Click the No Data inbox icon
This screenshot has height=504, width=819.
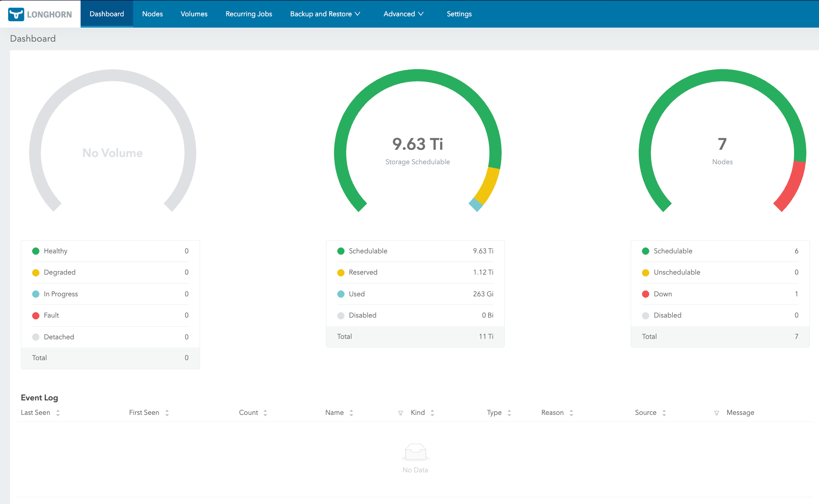[415, 451]
